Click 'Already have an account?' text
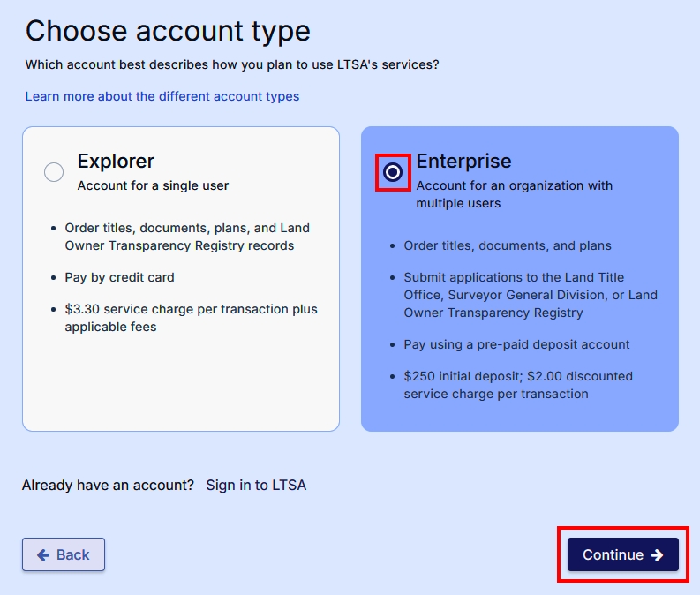 (108, 486)
